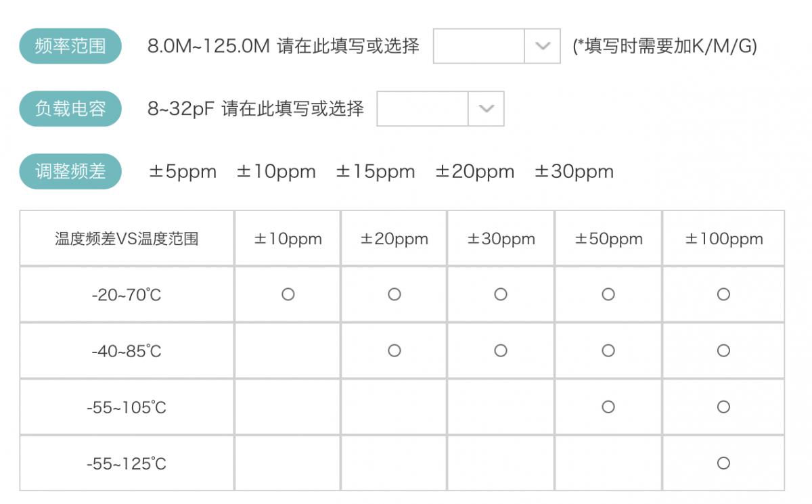Choose ±20ppm frequency tolerance option
The image size is (812, 504).
[474, 172]
